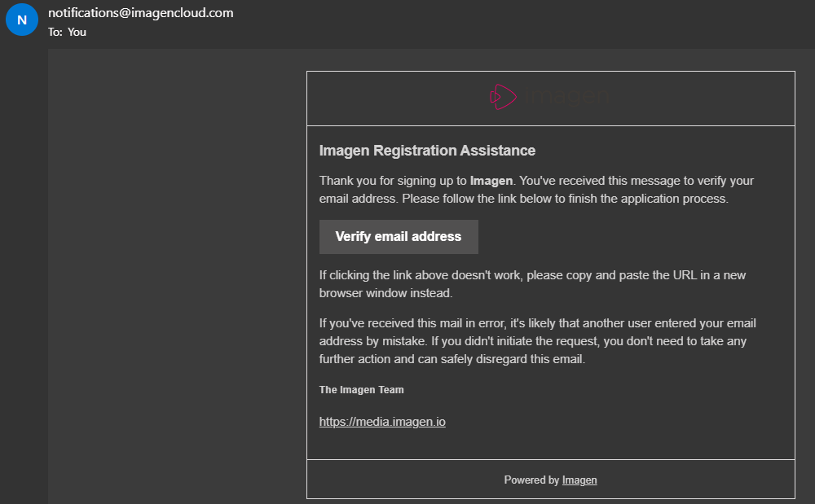The image size is (815, 504).
Task: Open the https://media.imagen.io link
Action: [382, 422]
